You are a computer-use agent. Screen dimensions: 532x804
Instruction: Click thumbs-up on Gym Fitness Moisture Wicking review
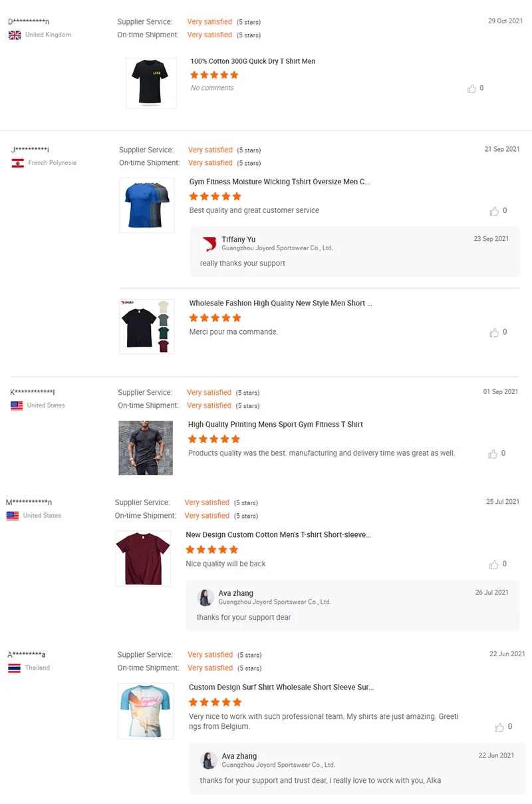click(494, 211)
